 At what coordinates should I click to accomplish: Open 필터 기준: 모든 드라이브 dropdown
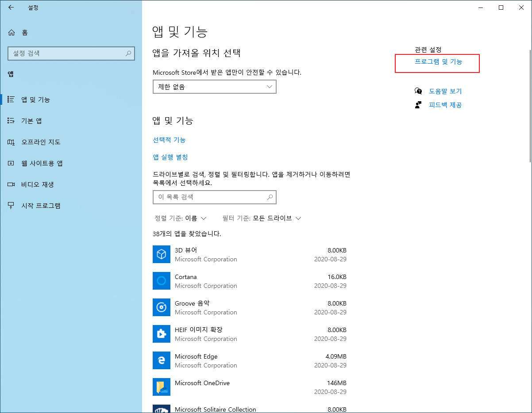coord(262,218)
